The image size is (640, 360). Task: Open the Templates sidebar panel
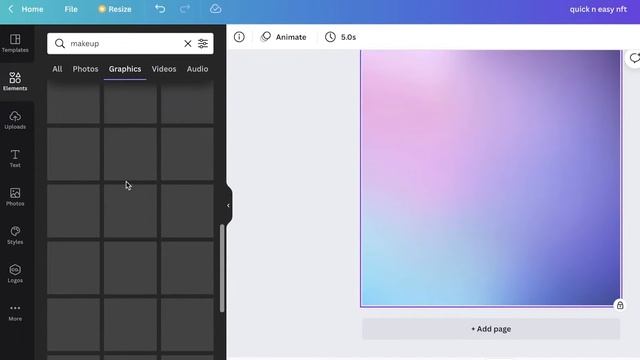point(15,43)
